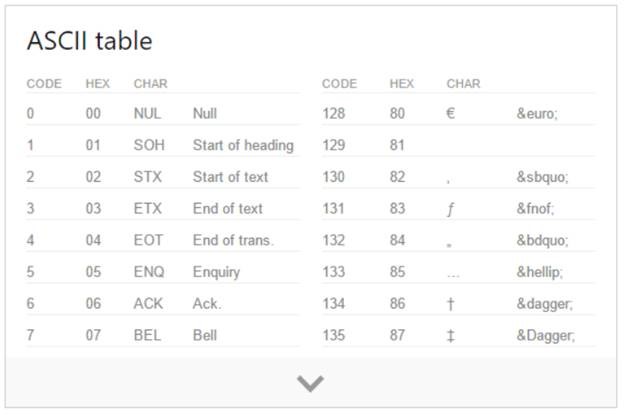Click the left CODE column header
The width and height of the screenshot is (624, 416).
coord(44,84)
